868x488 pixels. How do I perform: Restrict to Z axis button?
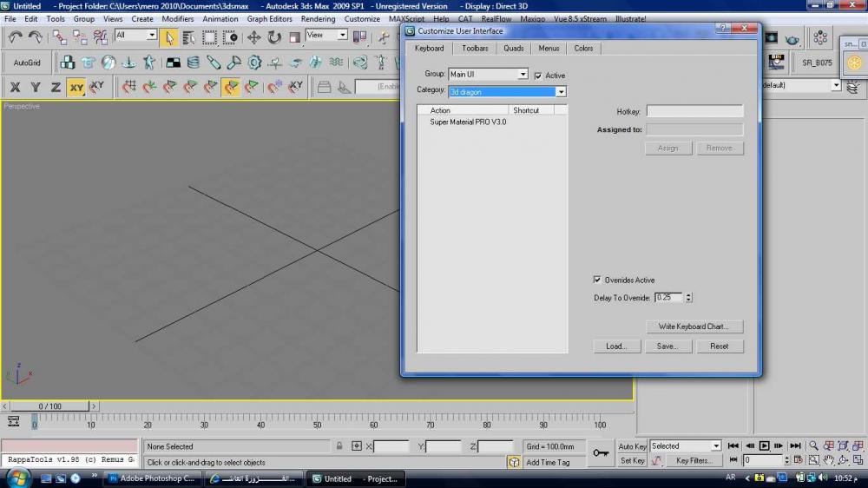click(x=56, y=87)
